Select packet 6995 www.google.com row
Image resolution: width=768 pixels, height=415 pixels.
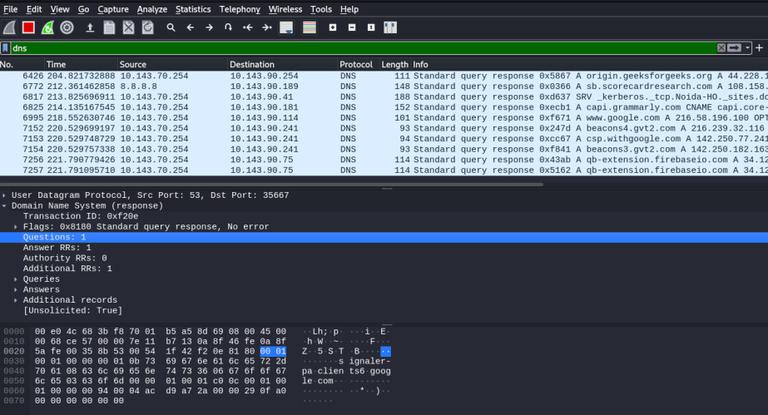coord(384,118)
